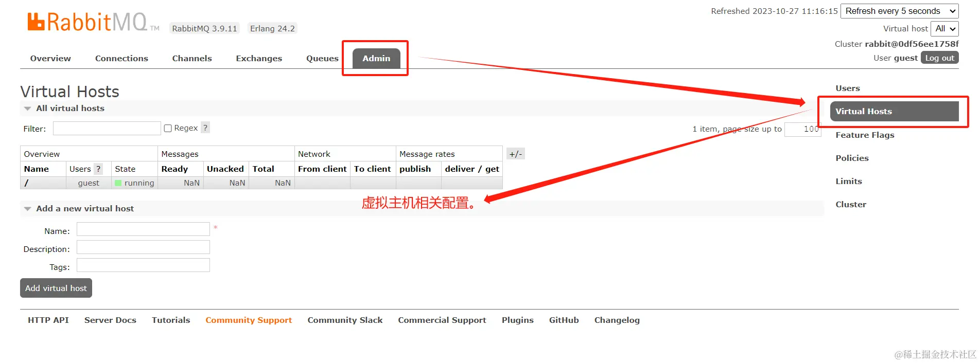Open the "/" virtual host row link
This screenshot has height=363, width=980.
coord(27,183)
